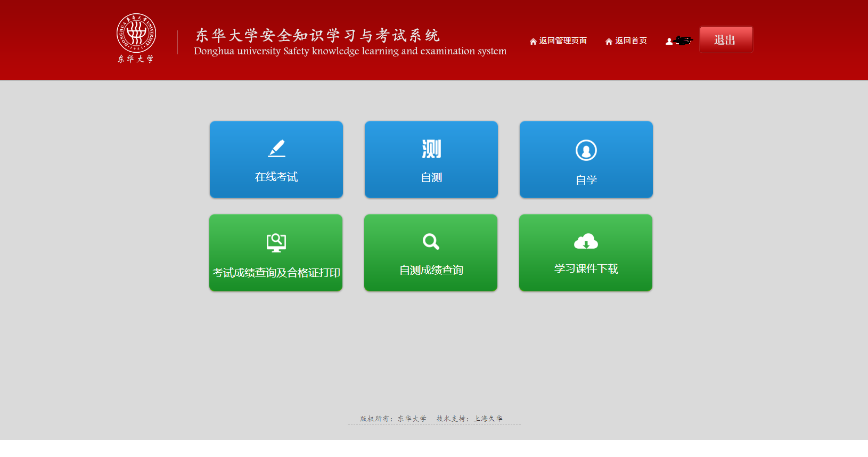The image size is (868, 457).
Task: Open the 自学 label text
Action: click(586, 180)
